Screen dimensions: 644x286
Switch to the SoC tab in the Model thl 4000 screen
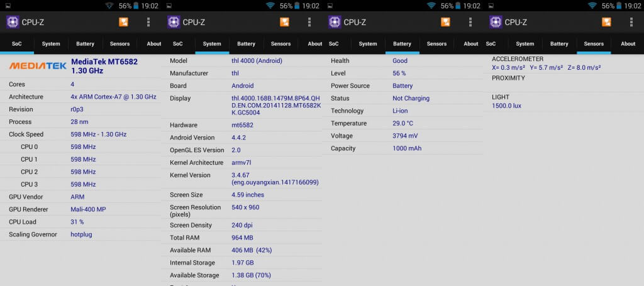click(x=178, y=44)
